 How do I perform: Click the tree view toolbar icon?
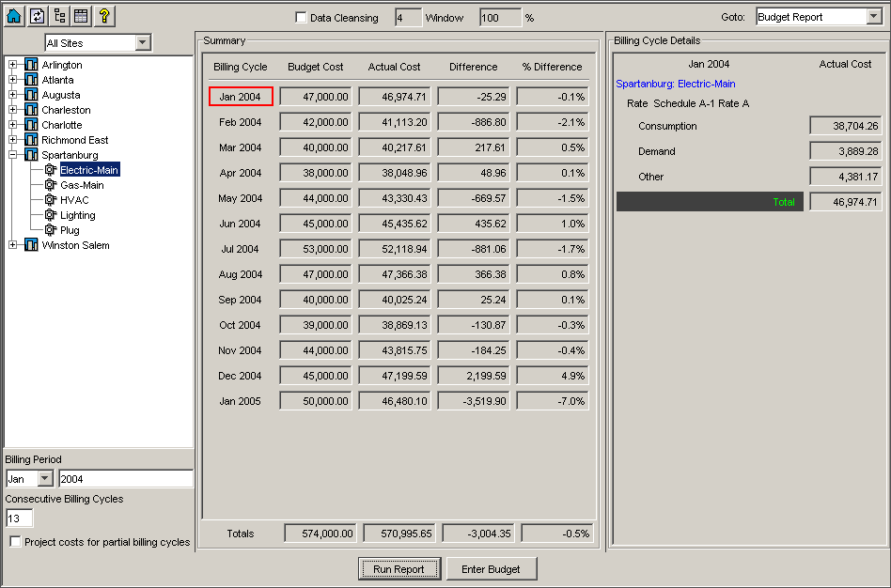coord(59,16)
